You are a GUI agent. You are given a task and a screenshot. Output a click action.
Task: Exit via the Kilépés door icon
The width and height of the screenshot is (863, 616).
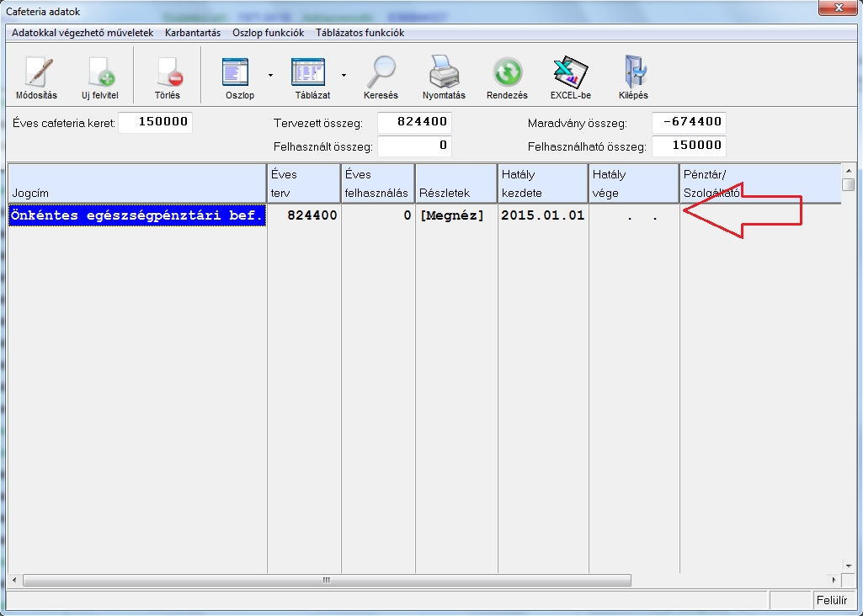pos(632,73)
